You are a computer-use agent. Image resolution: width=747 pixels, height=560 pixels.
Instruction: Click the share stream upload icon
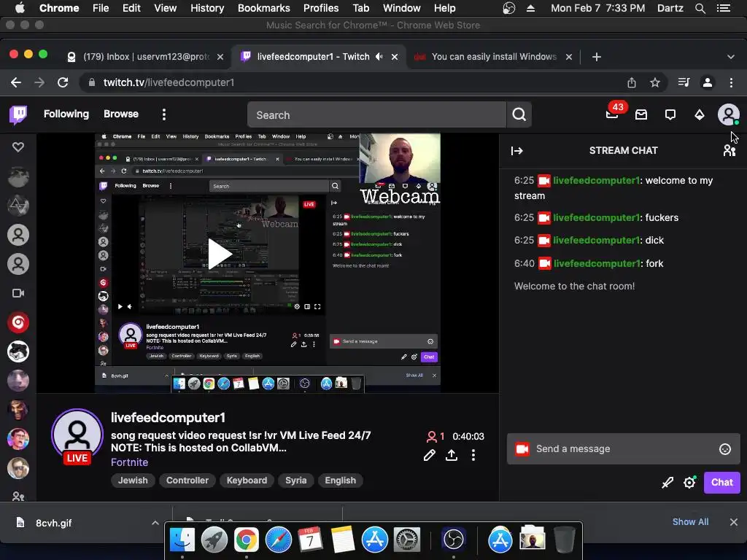coord(451,455)
